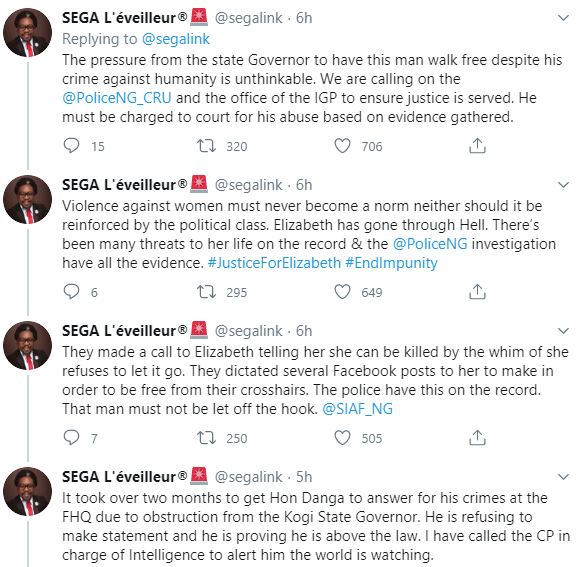This screenshot has height=567, width=583.
Task: Open the #EndImpunity hashtag
Action: coord(392,263)
